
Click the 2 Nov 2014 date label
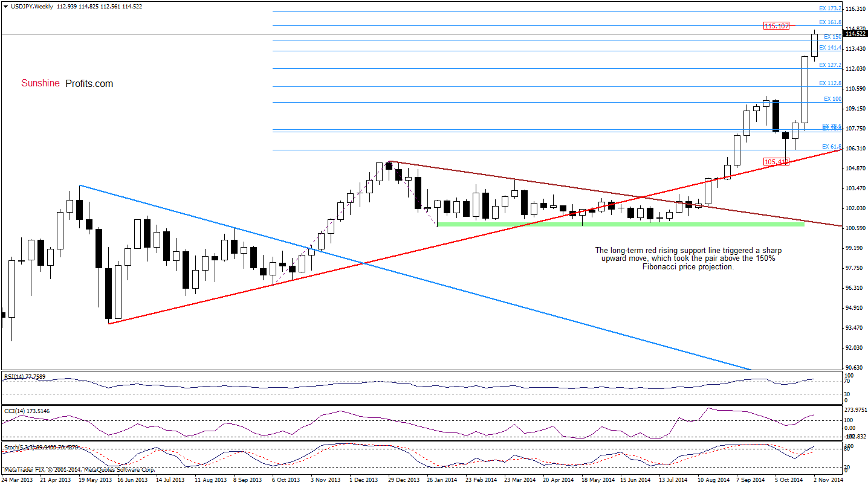tap(829, 480)
